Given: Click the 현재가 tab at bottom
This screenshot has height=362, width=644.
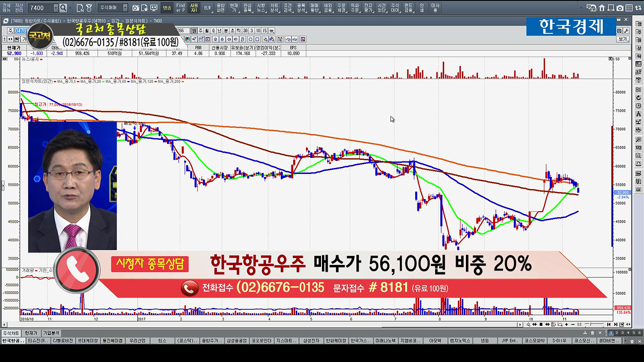Looking at the screenshot, I should click(31, 333).
